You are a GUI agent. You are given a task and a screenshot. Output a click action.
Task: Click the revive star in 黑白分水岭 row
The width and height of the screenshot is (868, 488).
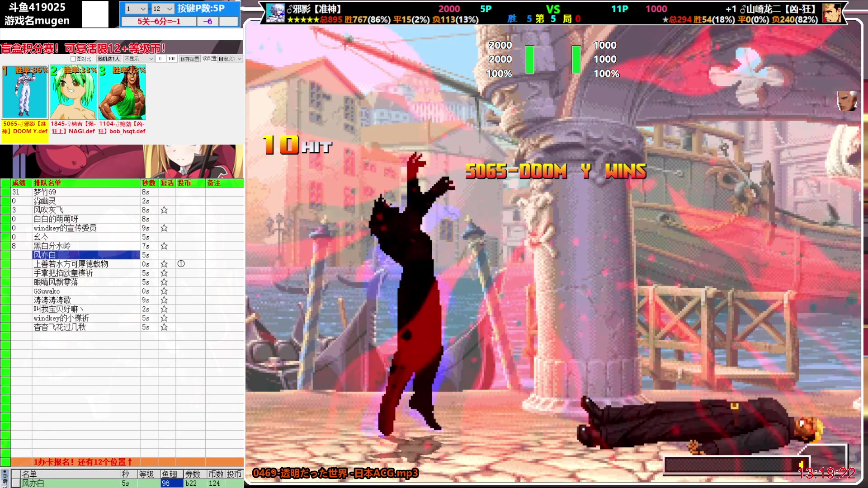tap(164, 246)
